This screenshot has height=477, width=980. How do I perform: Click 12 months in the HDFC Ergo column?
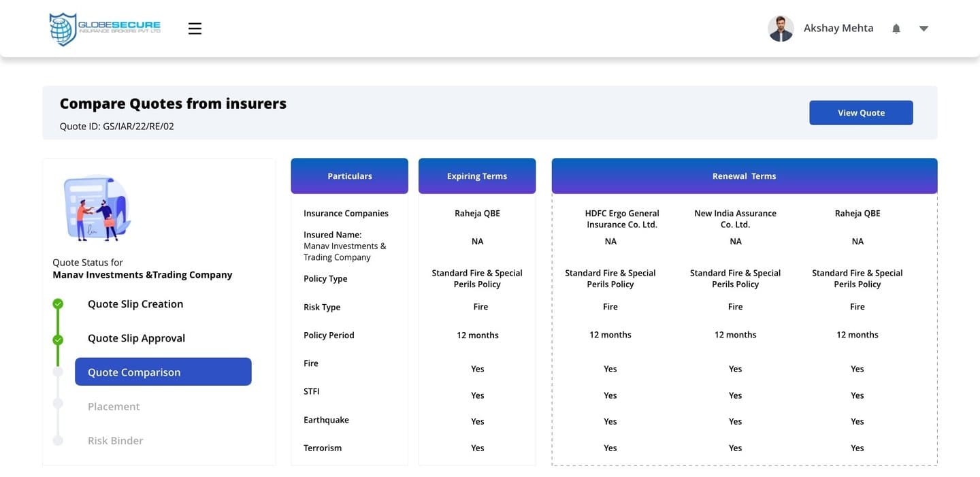pyautogui.click(x=610, y=335)
